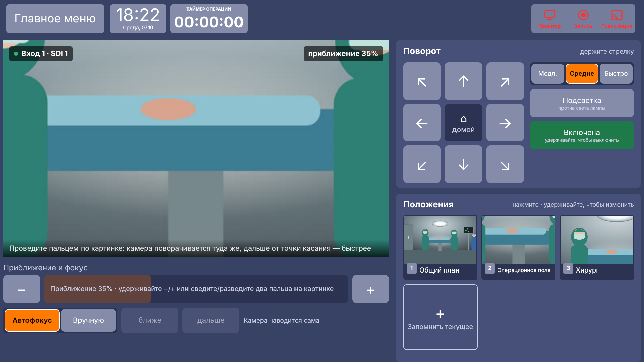Recall the Хирург preset thumbnail
644x362 pixels.
597,247
